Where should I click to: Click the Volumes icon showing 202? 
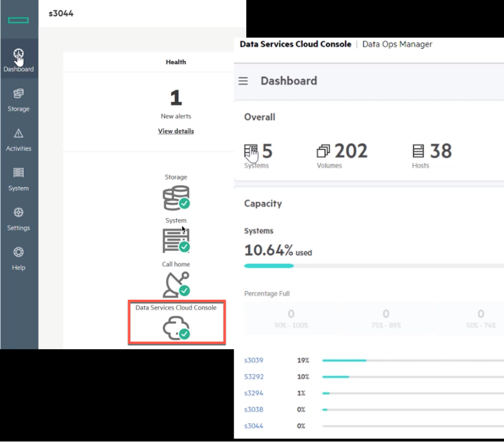(324, 150)
